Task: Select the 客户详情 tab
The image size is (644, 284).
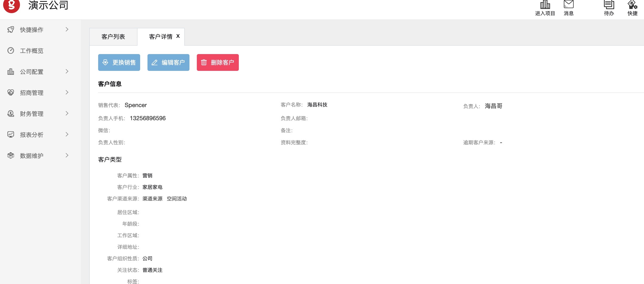Action: tap(160, 37)
